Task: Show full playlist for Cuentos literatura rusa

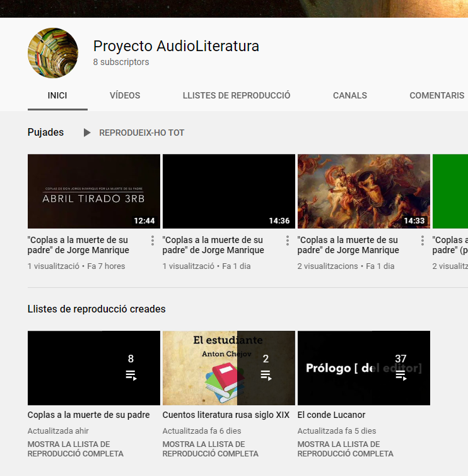Action: 210,449
